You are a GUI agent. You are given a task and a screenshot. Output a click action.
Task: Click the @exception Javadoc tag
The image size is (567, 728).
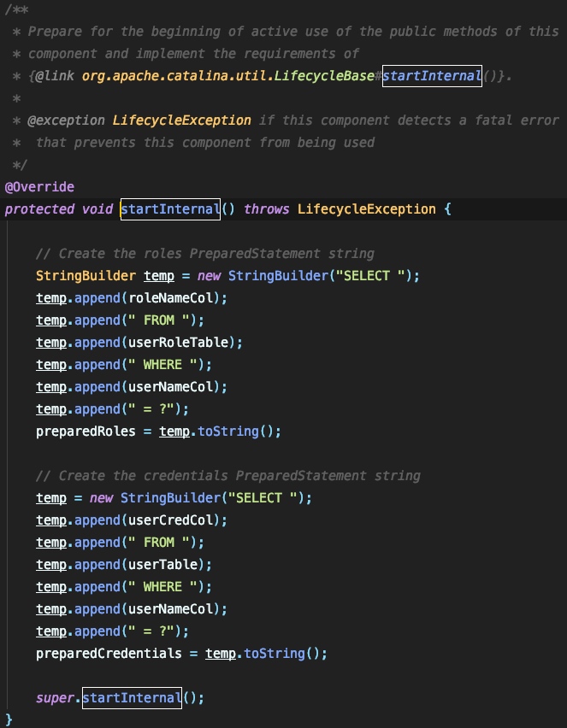click(67, 120)
